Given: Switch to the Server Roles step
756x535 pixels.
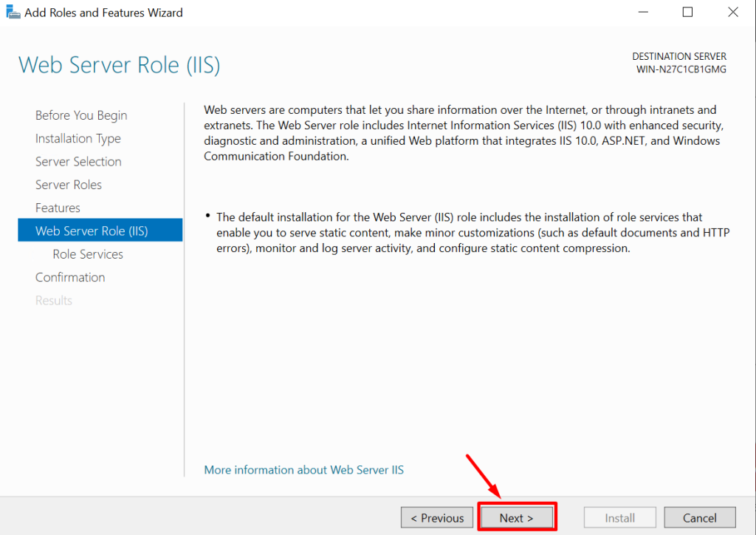Looking at the screenshot, I should tap(69, 185).
